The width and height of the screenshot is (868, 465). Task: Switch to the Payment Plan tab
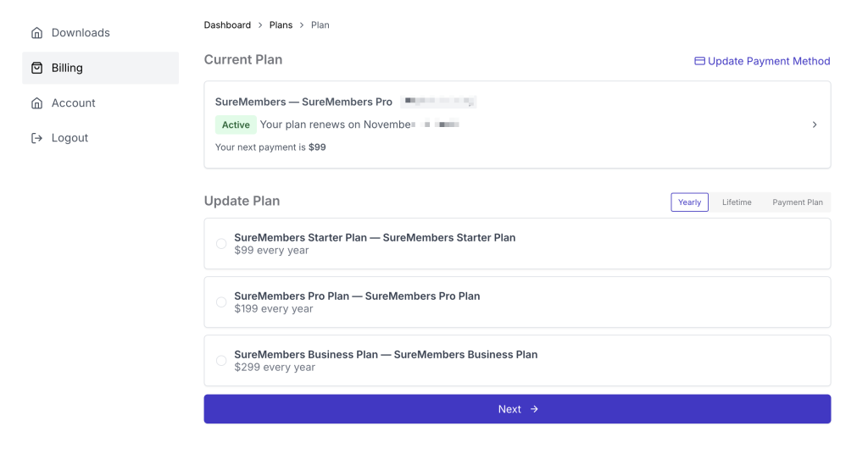coord(797,202)
